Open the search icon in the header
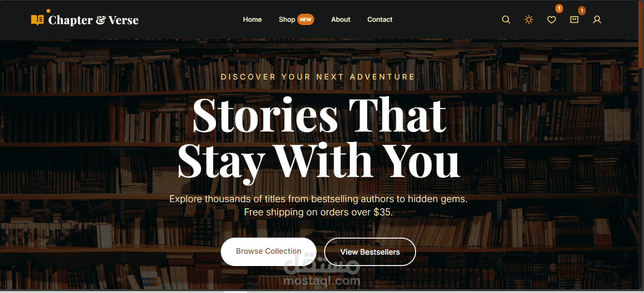The height and width of the screenshot is (293, 644). pyautogui.click(x=506, y=20)
